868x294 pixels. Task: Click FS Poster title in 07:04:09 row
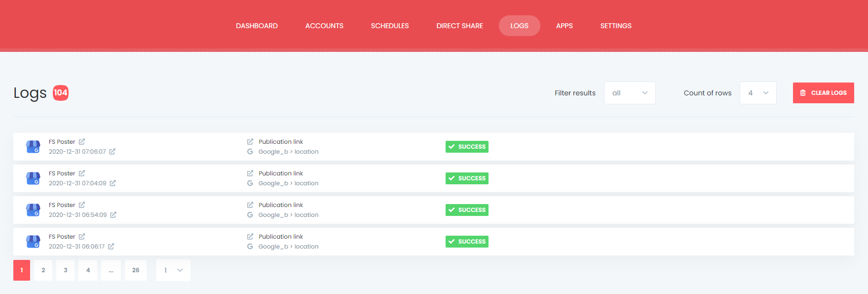(62, 173)
